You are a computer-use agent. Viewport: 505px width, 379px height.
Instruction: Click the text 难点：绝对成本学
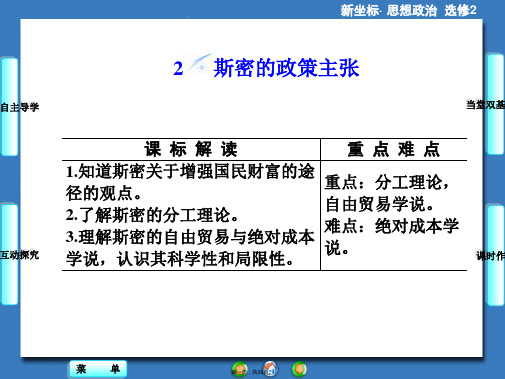pyautogui.click(x=392, y=226)
